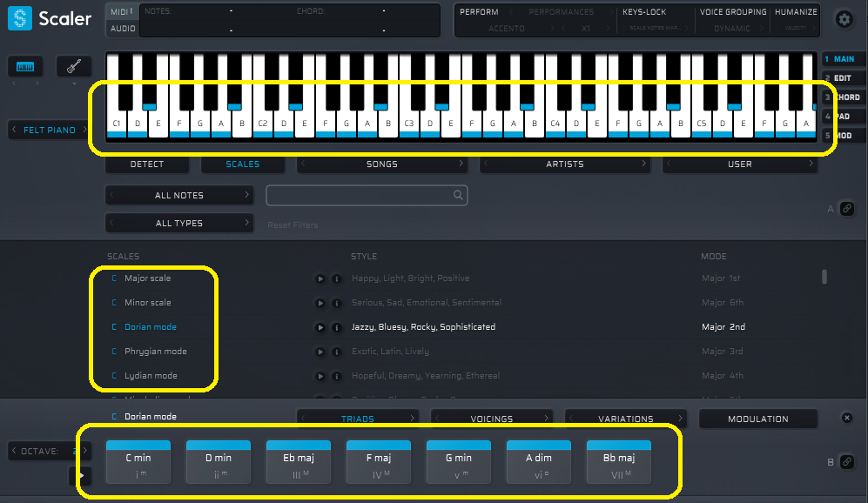The height and width of the screenshot is (503, 868).
Task: Increase the octave value
Action: tap(84, 451)
